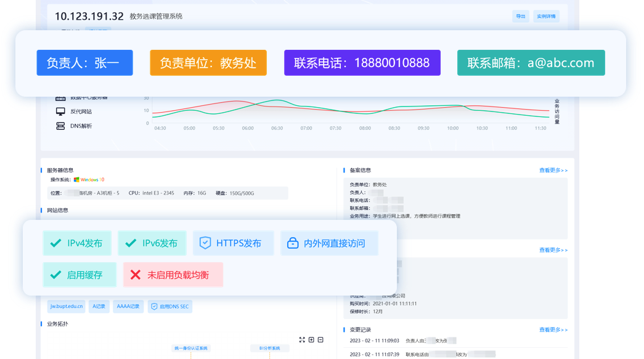Zoom in topology with plus icon
The width and height of the screenshot is (644, 359).
coord(311,340)
